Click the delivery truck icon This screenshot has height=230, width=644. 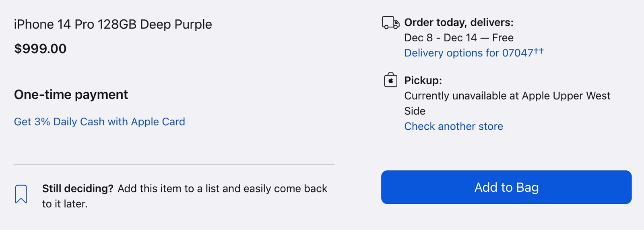[x=390, y=23]
